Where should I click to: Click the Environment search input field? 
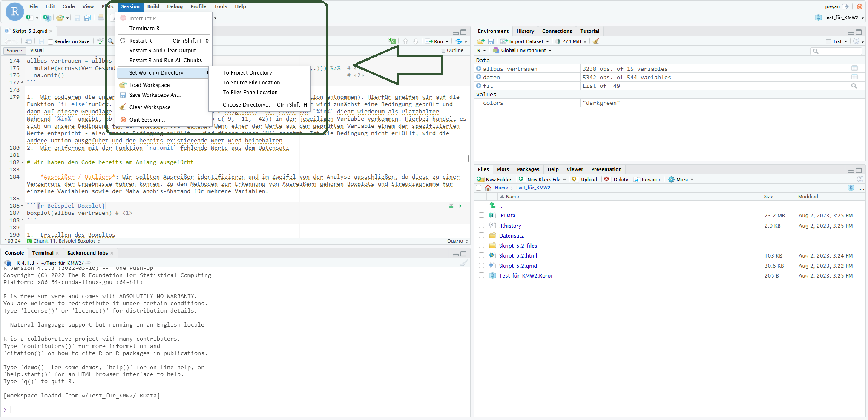click(x=836, y=51)
